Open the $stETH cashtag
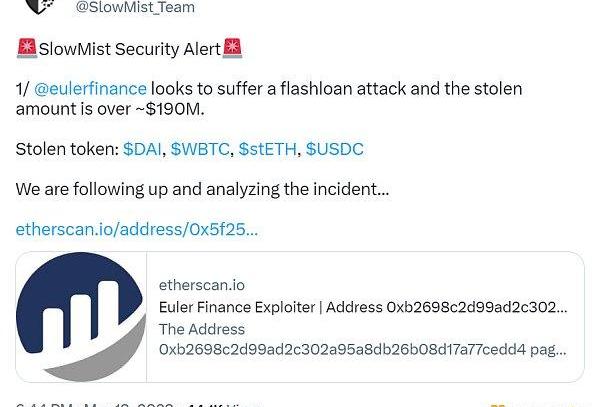Viewport: 600px width, 407px height. [267, 149]
